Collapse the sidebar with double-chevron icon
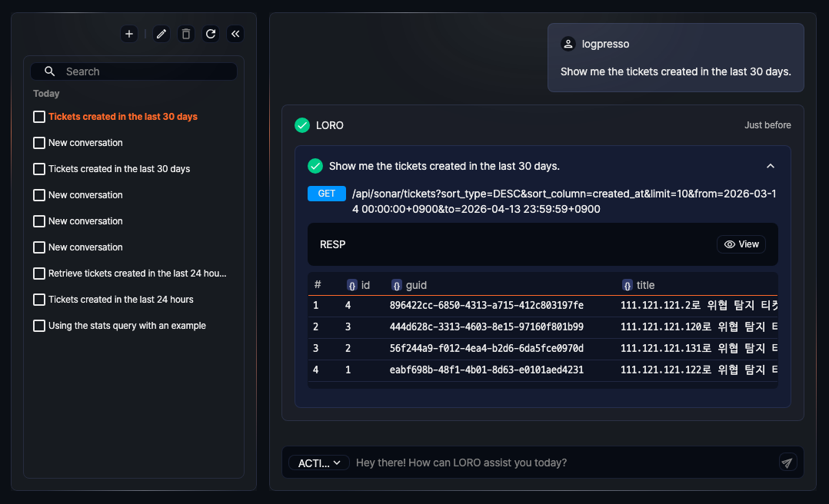 235,34
